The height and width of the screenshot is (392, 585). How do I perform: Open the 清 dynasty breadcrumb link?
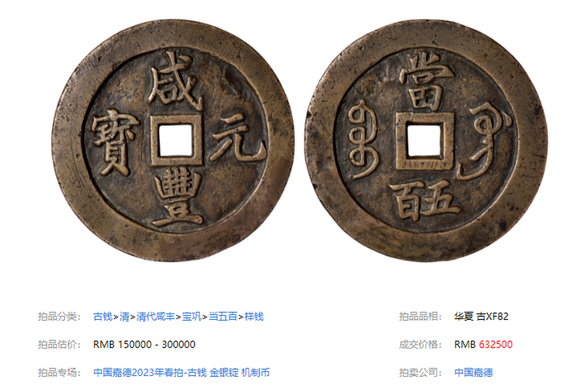coord(124,316)
